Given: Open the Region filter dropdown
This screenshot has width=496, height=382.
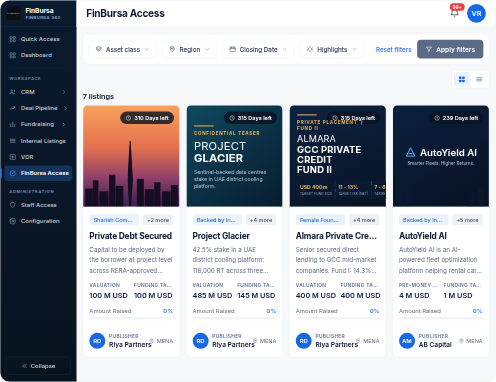Looking at the screenshot, I should pyautogui.click(x=189, y=49).
